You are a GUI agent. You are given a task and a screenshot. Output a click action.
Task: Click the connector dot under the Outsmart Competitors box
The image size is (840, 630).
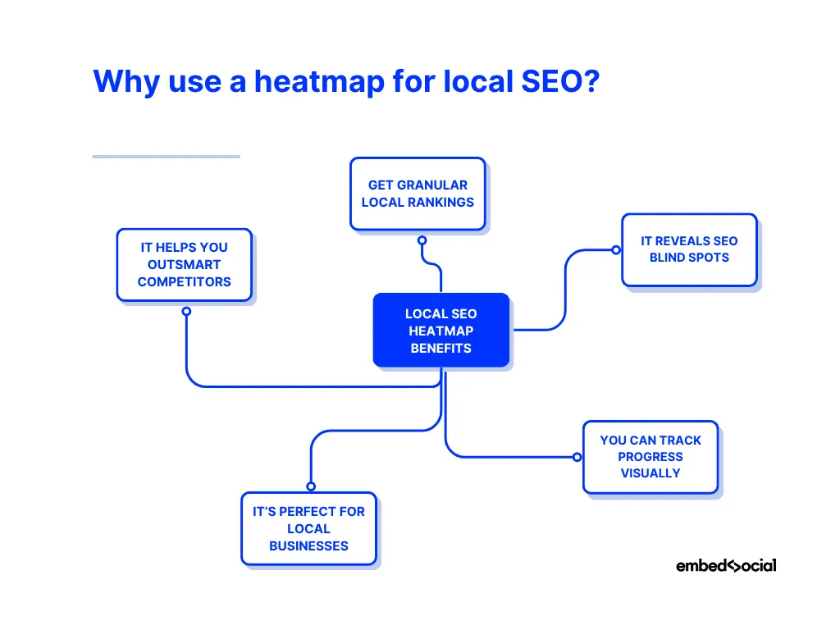[186, 312]
